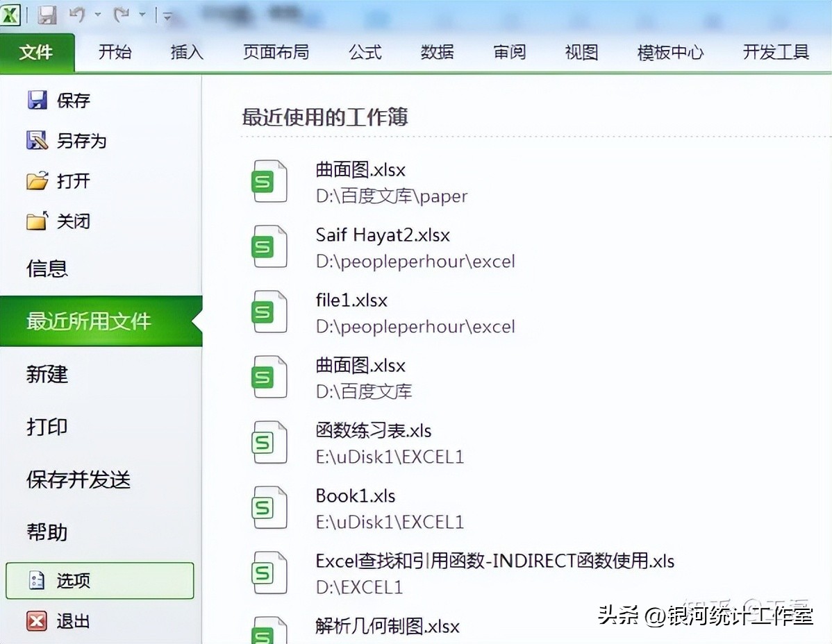Switch to the 数据 ribbon tab
Viewport: 832px width, 644px height.
coord(438,52)
